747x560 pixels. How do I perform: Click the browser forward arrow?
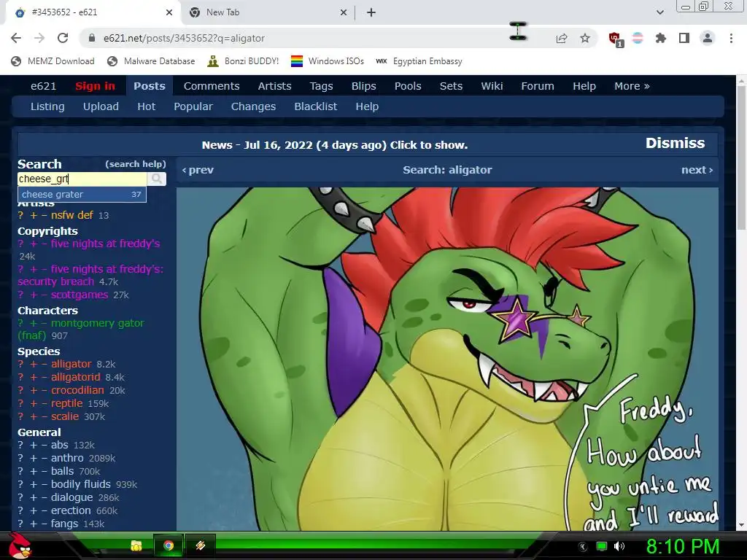point(39,38)
